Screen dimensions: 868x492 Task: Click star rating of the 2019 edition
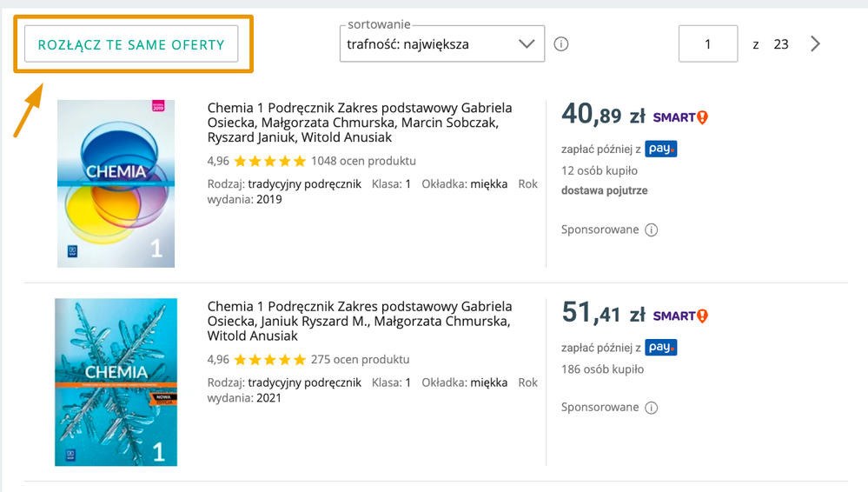point(269,161)
